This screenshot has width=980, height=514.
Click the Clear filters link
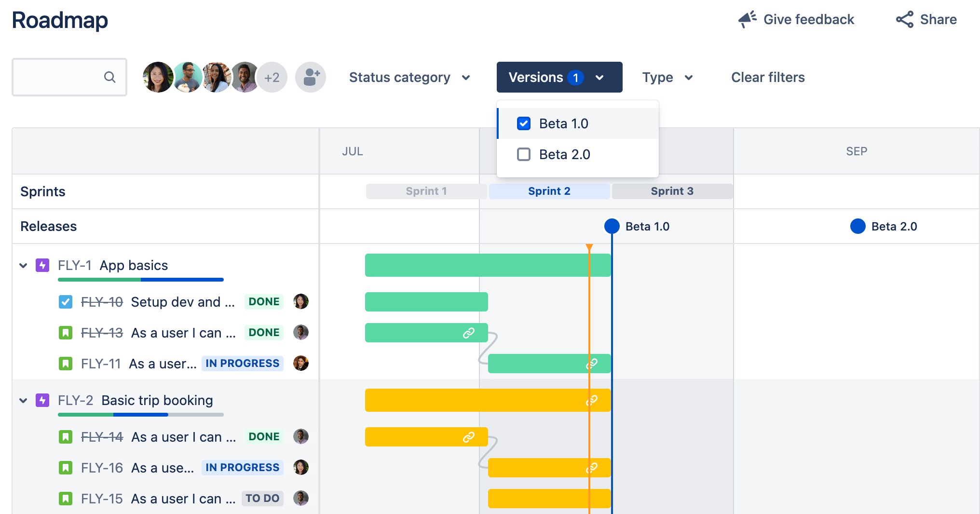click(x=767, y=77)
